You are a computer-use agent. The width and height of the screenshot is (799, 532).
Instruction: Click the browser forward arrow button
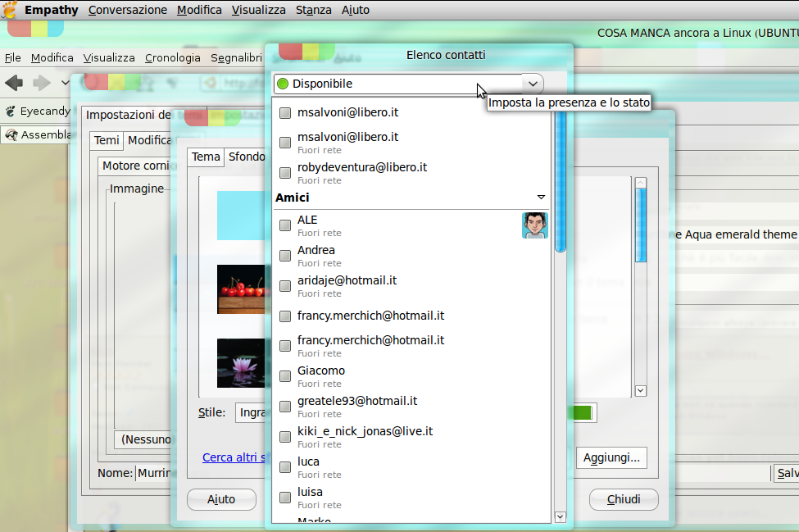[x=41, y=82]
